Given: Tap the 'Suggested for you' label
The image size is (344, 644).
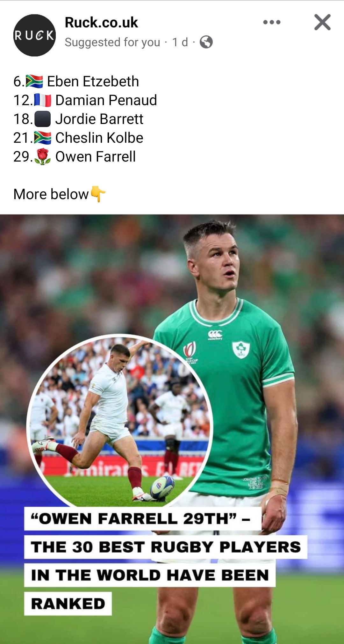Looking at the screenshot, I should [x=112, y=42].
